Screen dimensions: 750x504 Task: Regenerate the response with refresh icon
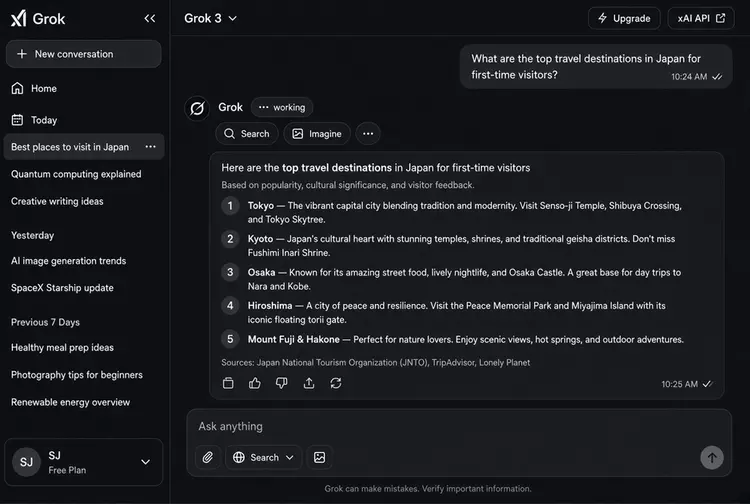point(336,383)
